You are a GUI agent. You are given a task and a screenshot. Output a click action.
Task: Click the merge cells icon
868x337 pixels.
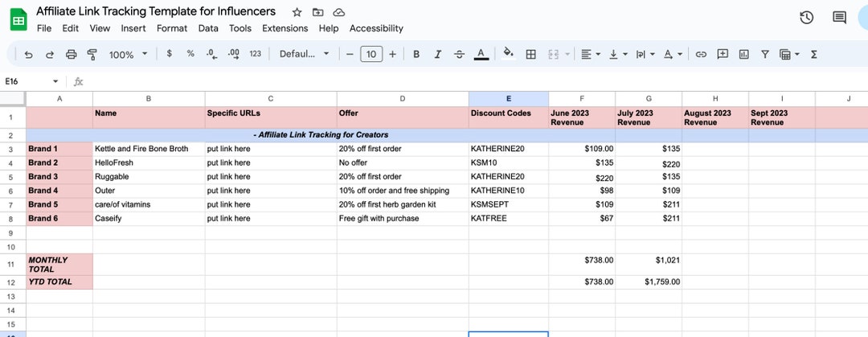[x=553, y=54]
